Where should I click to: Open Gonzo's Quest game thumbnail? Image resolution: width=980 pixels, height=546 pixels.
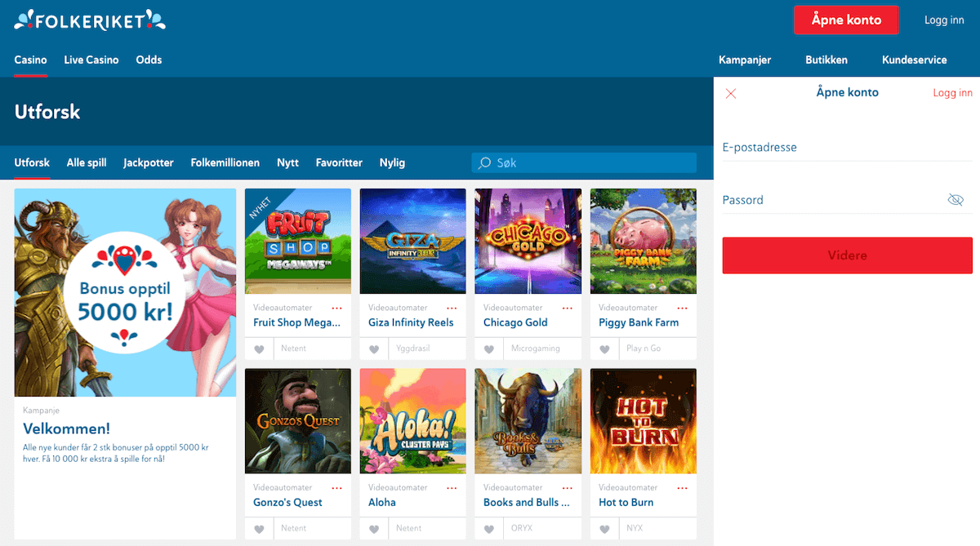[x=298, y=421]
